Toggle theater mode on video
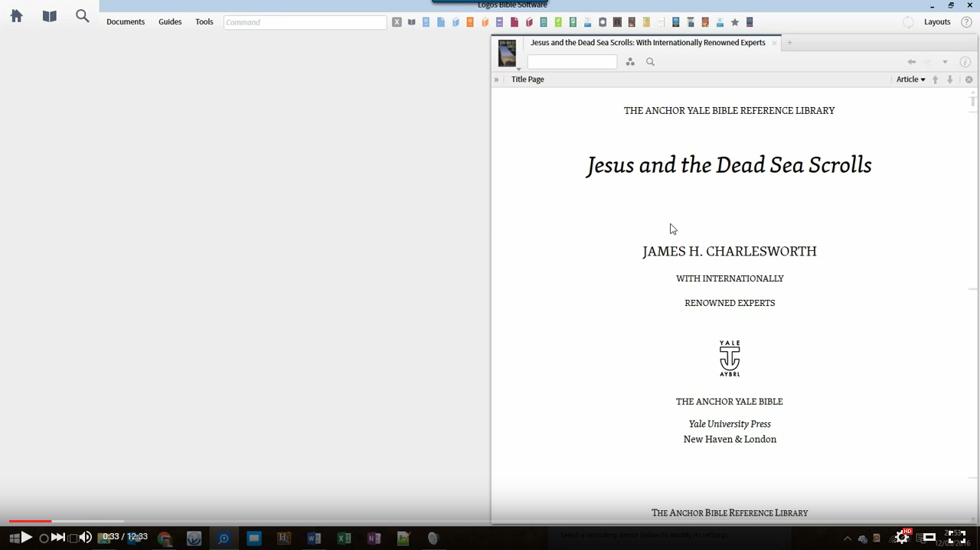The image size is (980, 550). tap(929, 537)
